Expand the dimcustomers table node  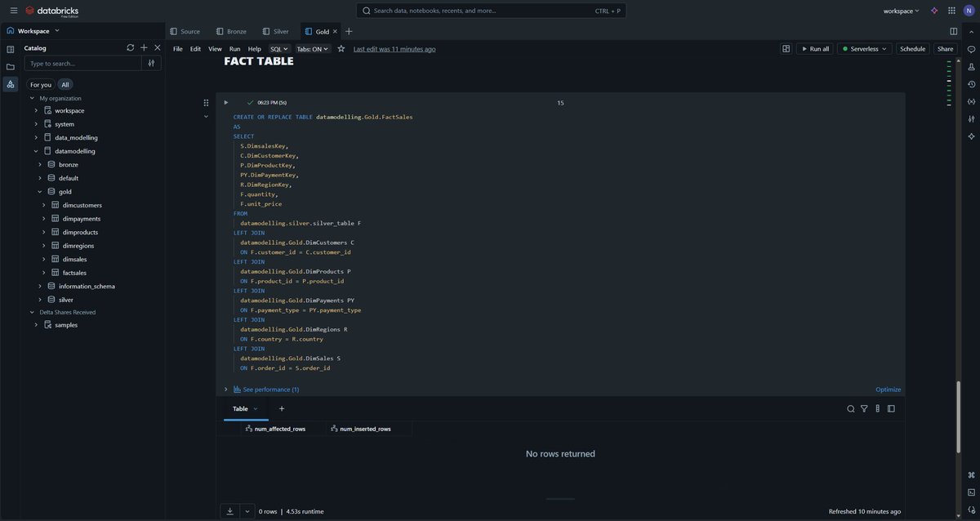[x=44, y=205]
